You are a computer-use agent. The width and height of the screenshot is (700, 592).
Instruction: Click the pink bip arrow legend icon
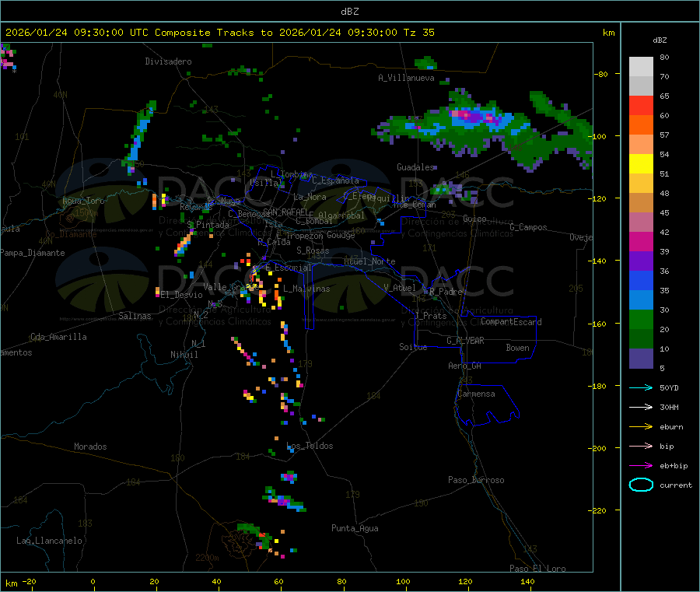[641, 446]
